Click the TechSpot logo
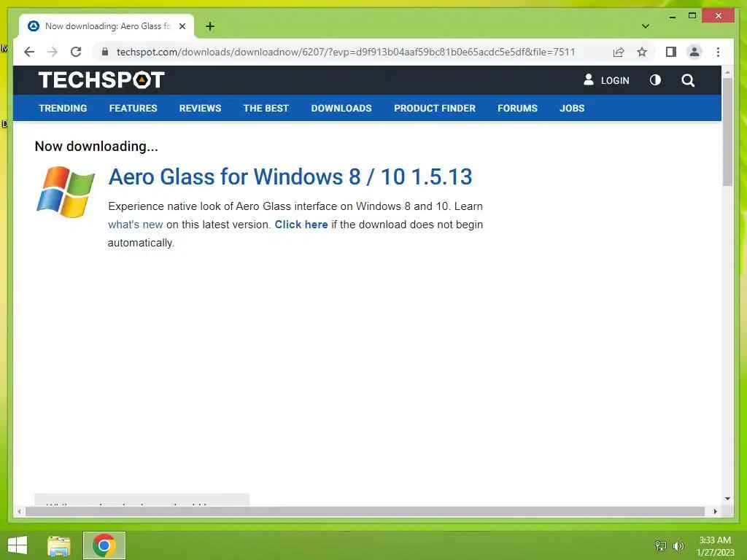747x560 pixels. (x=101, y=80)
